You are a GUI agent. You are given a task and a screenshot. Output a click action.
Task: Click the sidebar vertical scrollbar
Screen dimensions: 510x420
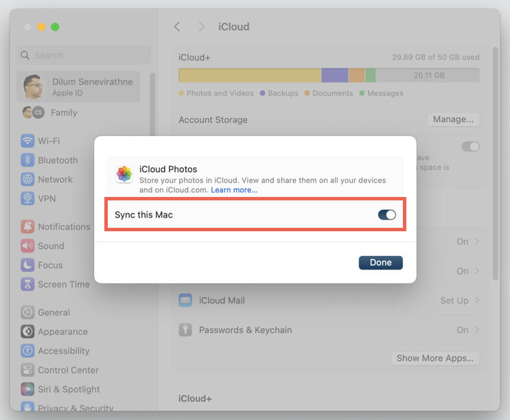tap(152, 104)
